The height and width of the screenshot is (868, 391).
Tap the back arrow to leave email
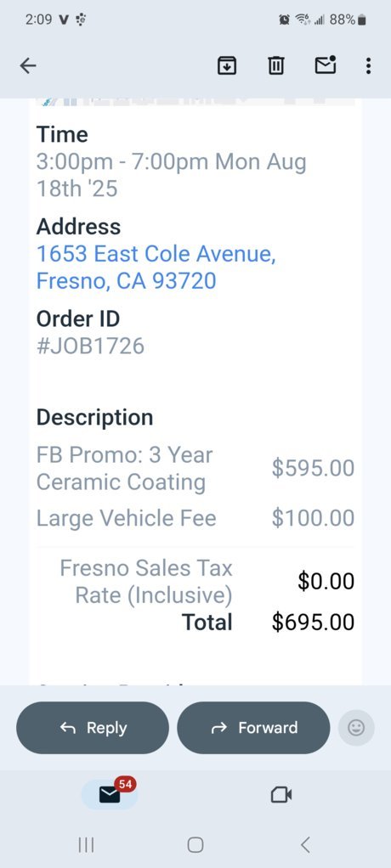pos(28,66)
